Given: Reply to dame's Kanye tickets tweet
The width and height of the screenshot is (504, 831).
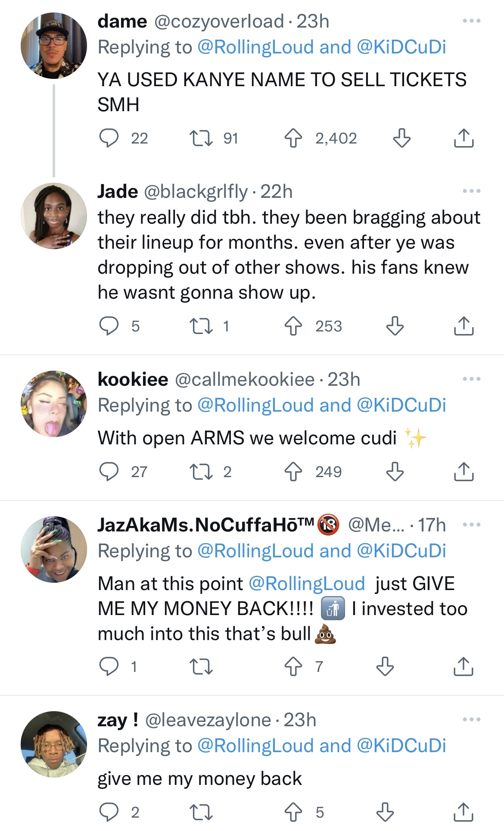Looking at the screenshot, I should [109, 138].
